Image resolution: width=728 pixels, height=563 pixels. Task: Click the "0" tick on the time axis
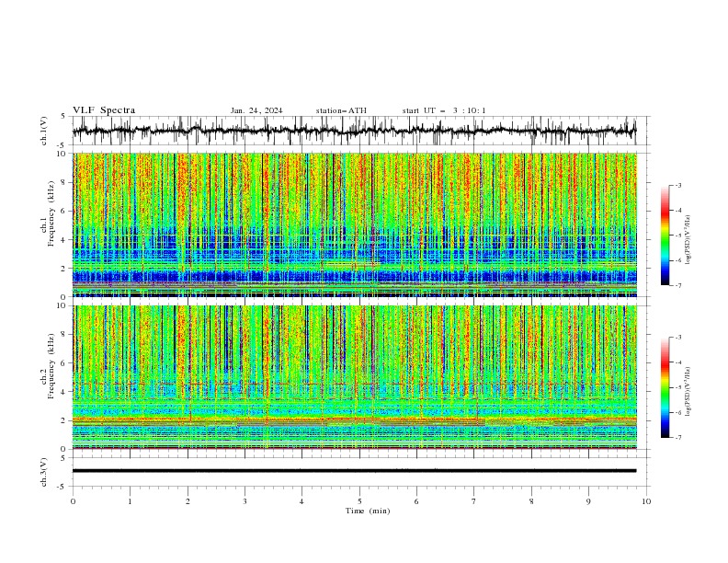click(73, 501)
